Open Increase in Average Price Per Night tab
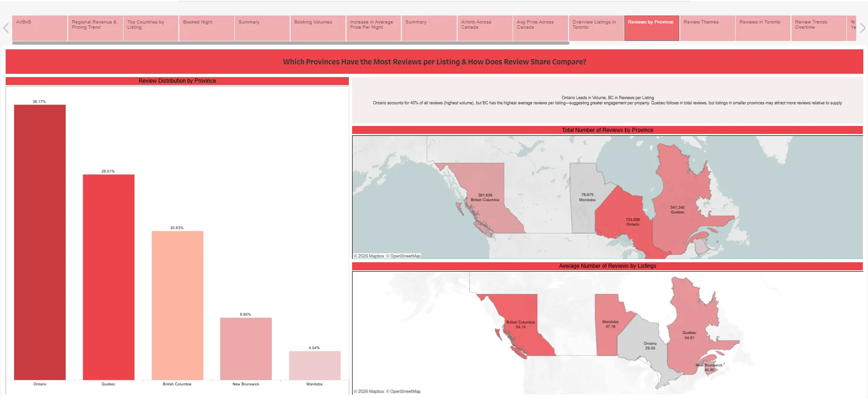This screenshot has width=868, height=399. 374,28
